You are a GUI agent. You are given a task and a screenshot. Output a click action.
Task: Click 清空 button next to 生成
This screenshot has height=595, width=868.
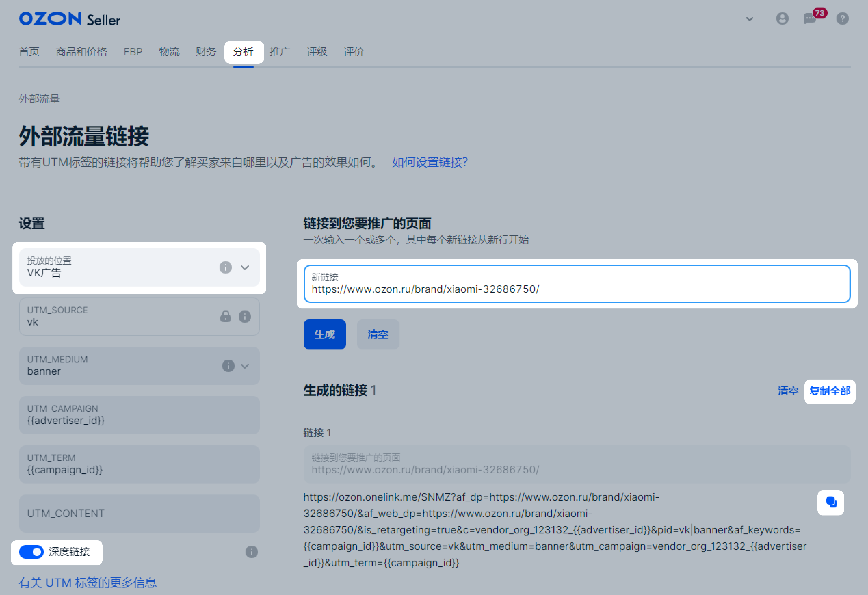pyautogui.click(x=378, y=334)
